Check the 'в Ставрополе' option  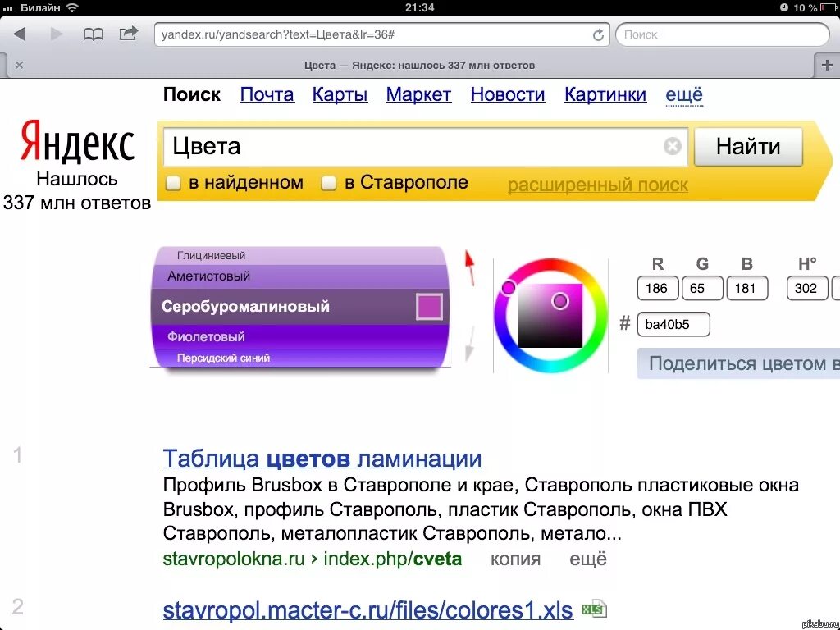click(327, 183)
